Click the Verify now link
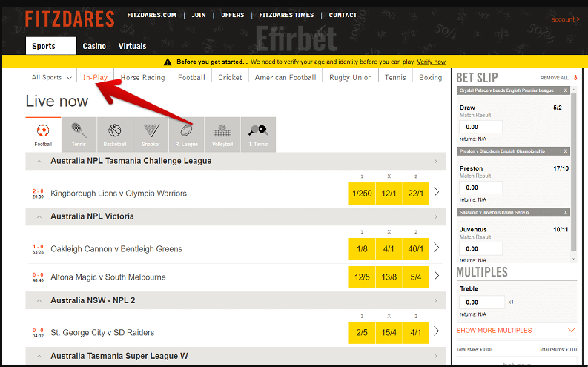Viewport: 588px width, 367px height. click(x=432, y=62)
